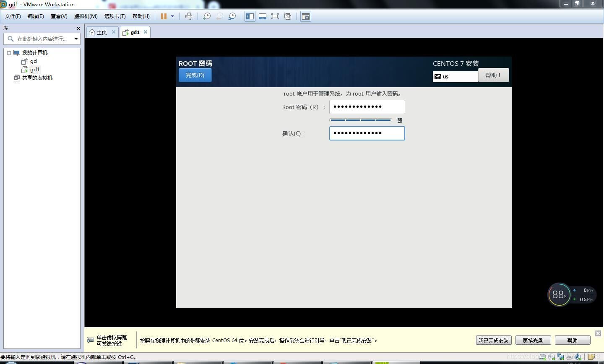
Task: Click the printer status icon
Action: pyautogui.click(x=569, y=357)
